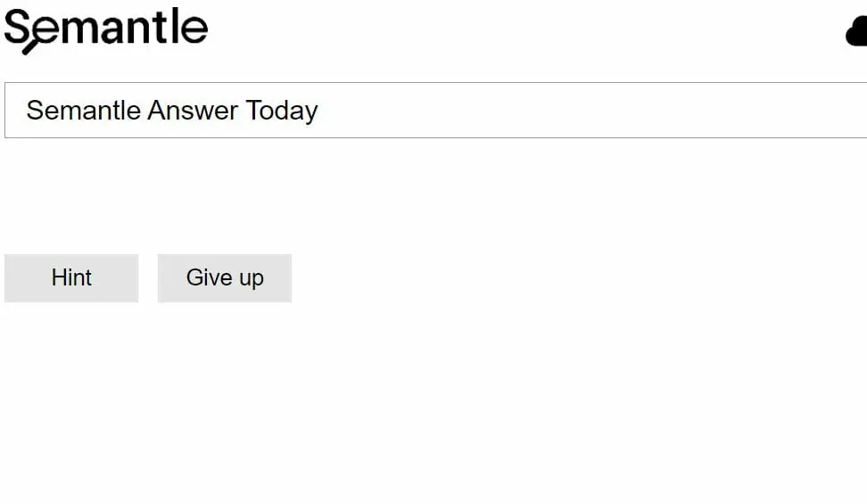Click the Semantle wordmark in the header
867x504 pixels.
click(x=106, y=30)
